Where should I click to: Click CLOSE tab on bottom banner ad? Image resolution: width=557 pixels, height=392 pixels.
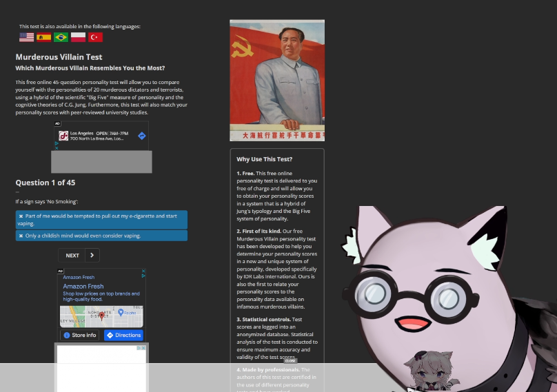(x=290, y=361)
